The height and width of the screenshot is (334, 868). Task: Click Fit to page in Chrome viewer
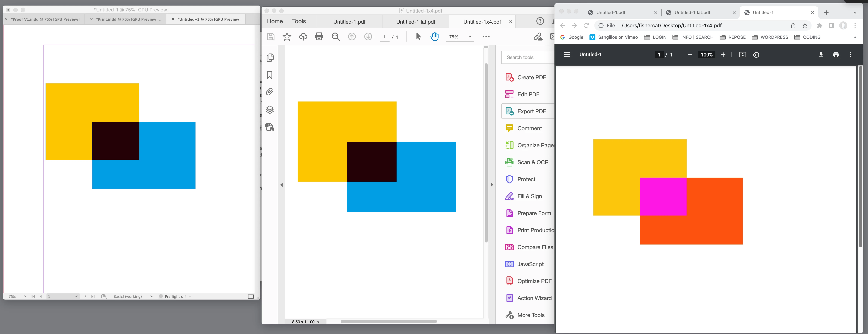(742, 55)
